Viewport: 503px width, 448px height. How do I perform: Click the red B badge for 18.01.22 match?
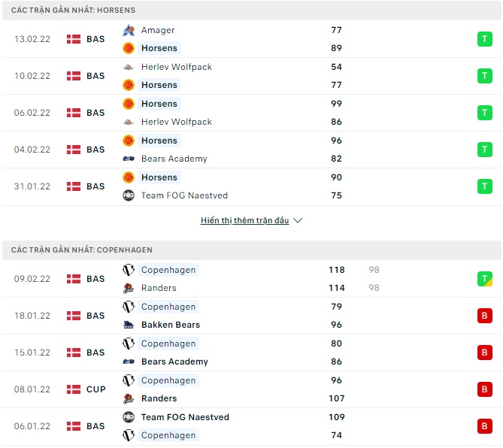(x=485, y=316)
